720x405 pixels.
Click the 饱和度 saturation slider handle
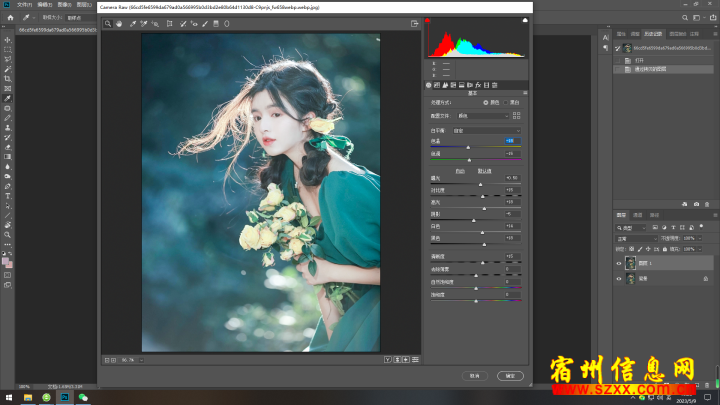tap(476, 301)
